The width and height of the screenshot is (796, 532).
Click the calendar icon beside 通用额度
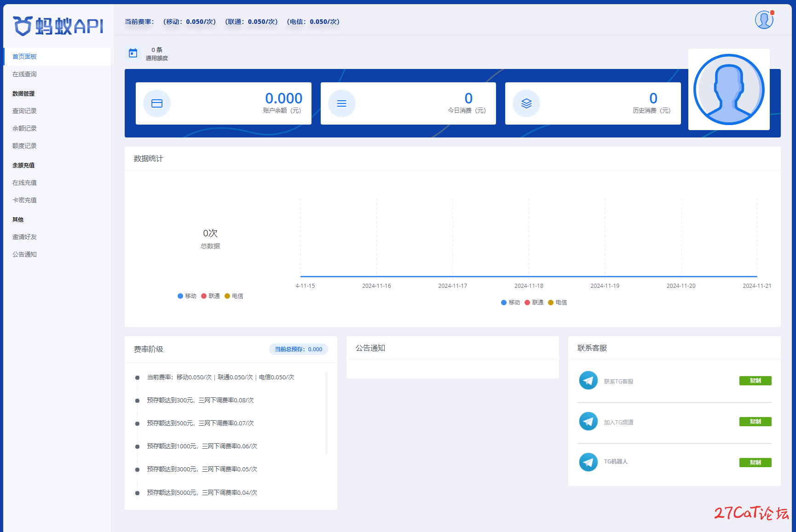[133, 53]
